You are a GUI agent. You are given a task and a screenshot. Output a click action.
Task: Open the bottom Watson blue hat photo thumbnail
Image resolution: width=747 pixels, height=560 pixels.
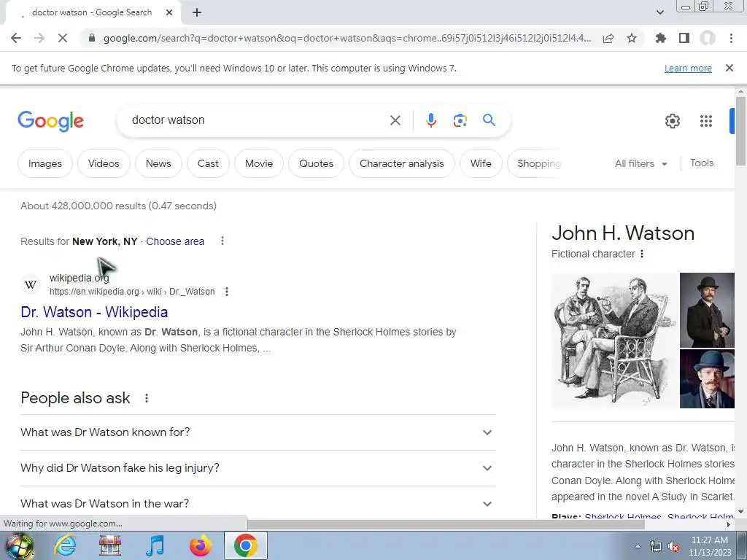[707, 379]
